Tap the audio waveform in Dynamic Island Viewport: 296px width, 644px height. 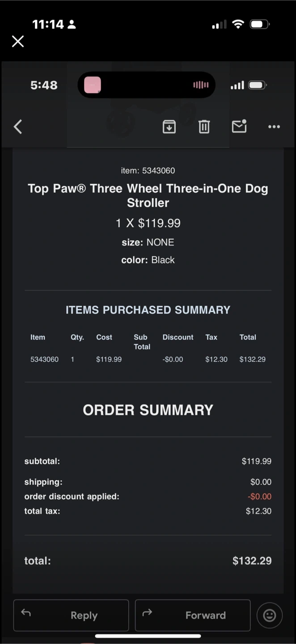click(201, 85)
